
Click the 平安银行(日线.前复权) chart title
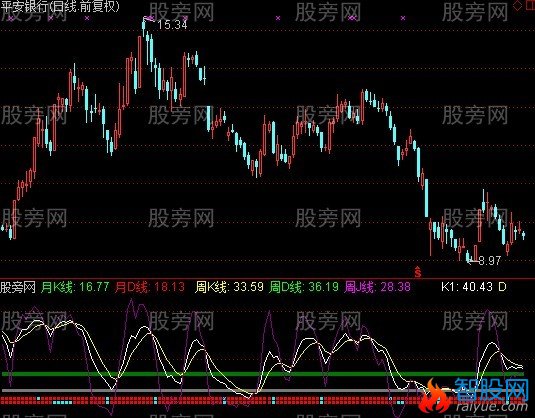60,6
